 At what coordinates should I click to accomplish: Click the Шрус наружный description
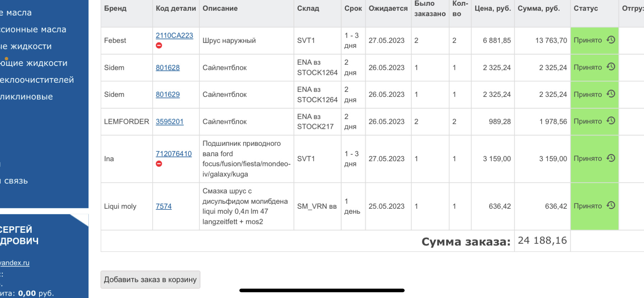coord(229,40)
